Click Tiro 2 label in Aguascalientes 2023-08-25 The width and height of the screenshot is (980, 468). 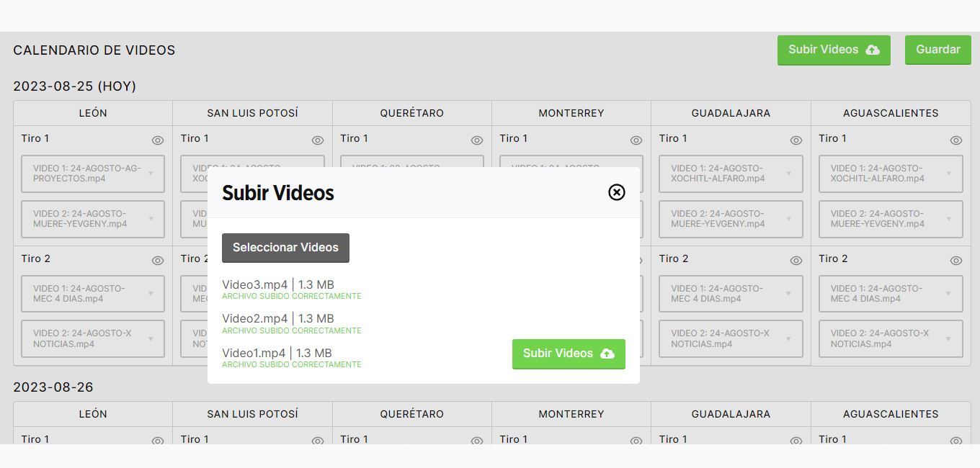(833, 258)
